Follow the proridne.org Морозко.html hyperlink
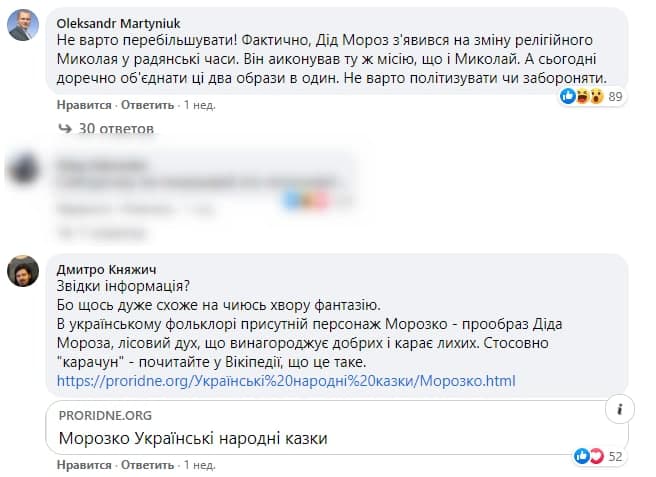Screen dimensions: 656x477 [x=285, y=381]
